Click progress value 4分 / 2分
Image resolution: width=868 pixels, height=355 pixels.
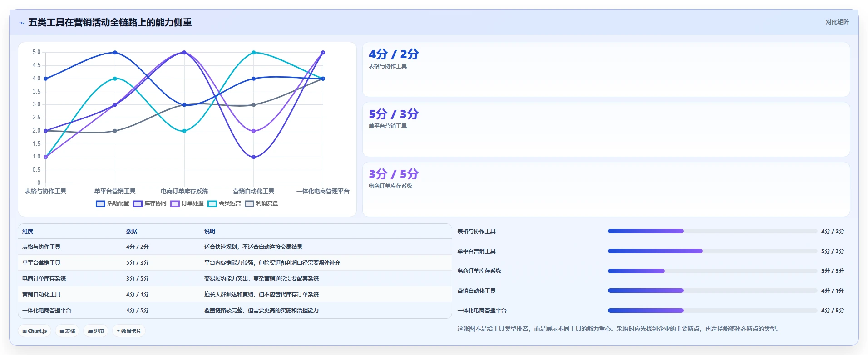coord(833,231)
